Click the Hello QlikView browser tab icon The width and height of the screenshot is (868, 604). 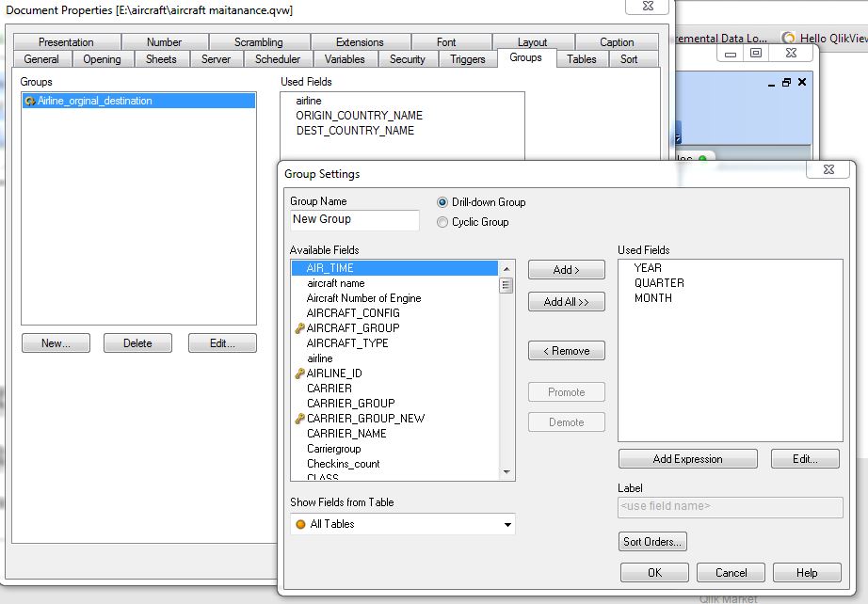pos(789,39)
